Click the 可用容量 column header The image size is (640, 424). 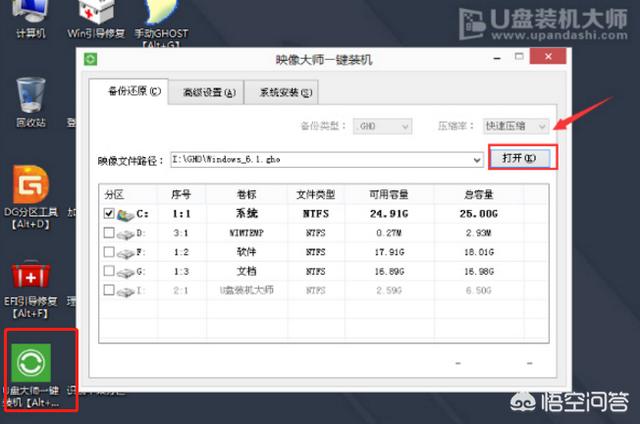coord(391,193)
